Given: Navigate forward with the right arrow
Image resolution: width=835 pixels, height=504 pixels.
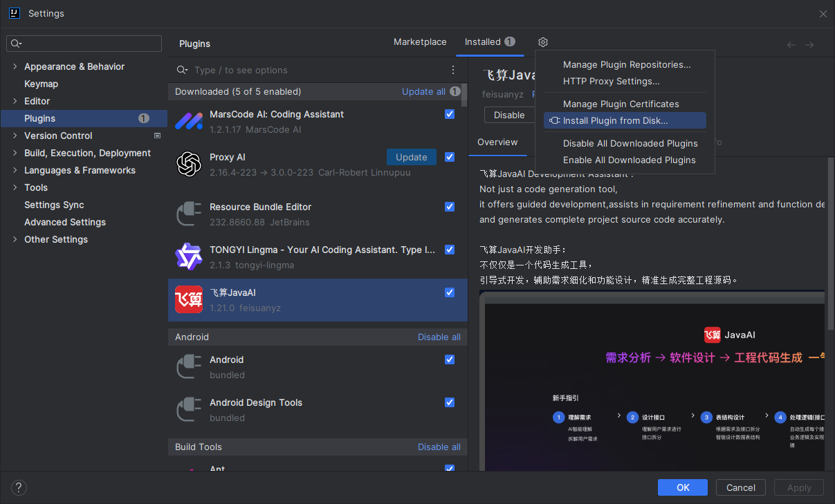Looking at the screenshot, I should click(809, 45).
